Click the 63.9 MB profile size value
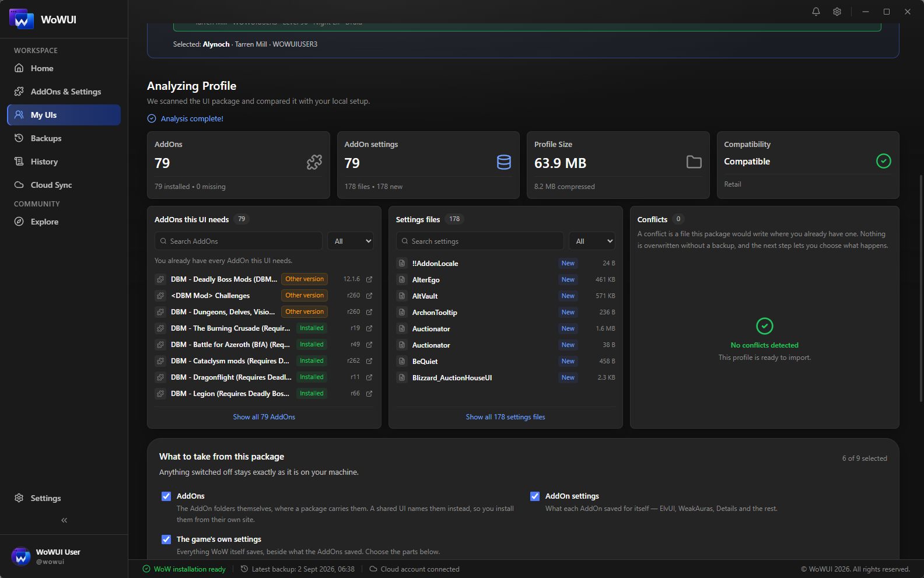 click(x=560, y=163)
